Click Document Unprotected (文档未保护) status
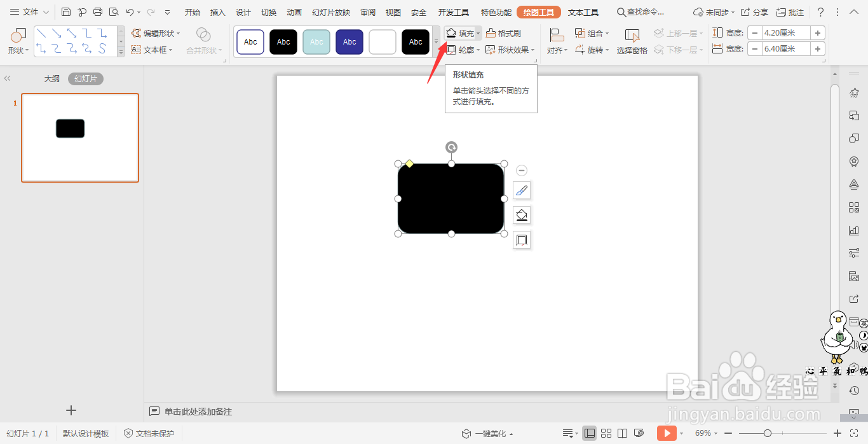 point(149,433)
